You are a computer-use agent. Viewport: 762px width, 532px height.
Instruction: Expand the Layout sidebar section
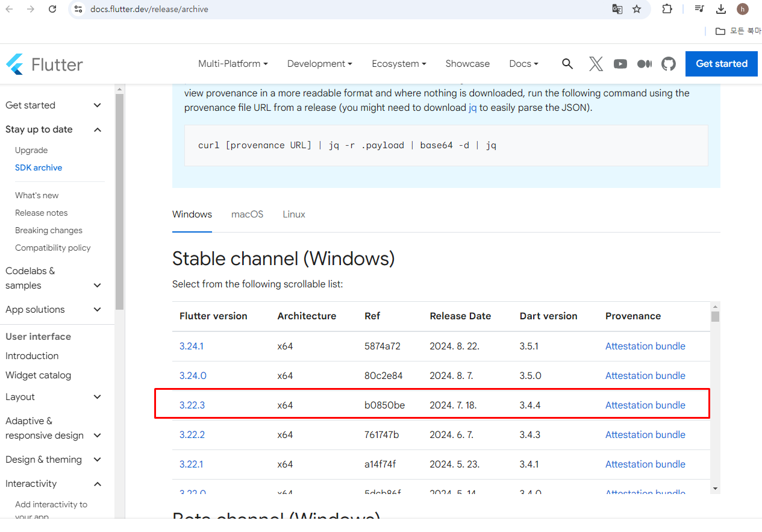pos(54,397)
